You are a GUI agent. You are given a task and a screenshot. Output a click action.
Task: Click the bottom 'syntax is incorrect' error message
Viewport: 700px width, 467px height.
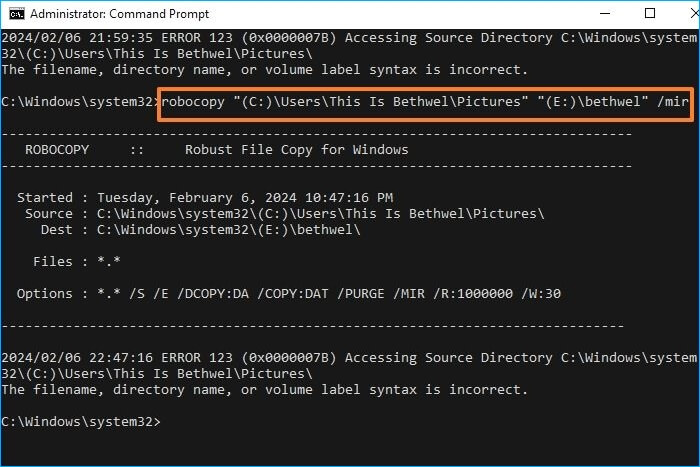click(x=265, y=390)
